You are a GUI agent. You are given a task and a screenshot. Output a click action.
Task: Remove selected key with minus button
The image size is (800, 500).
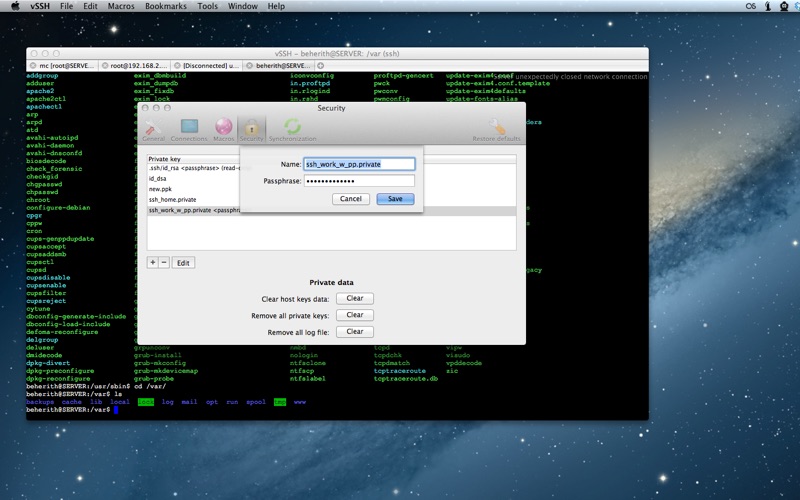click(x=164, y=262)
